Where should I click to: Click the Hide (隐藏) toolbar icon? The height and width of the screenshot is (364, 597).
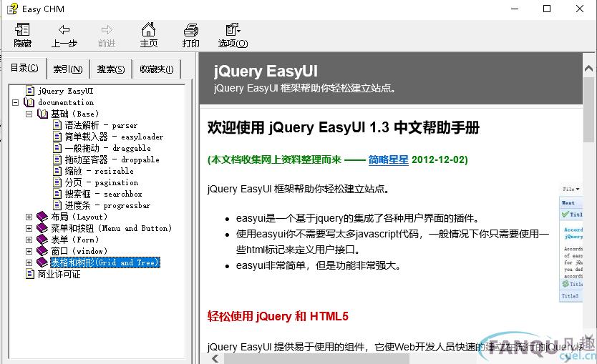pyautogui.click(x=22, y=30)
